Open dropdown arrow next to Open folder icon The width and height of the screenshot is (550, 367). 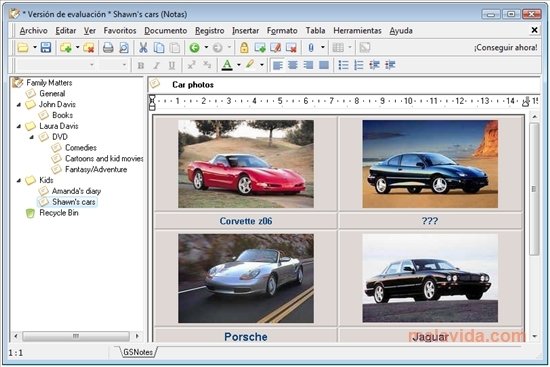click(x=35, y=47)
